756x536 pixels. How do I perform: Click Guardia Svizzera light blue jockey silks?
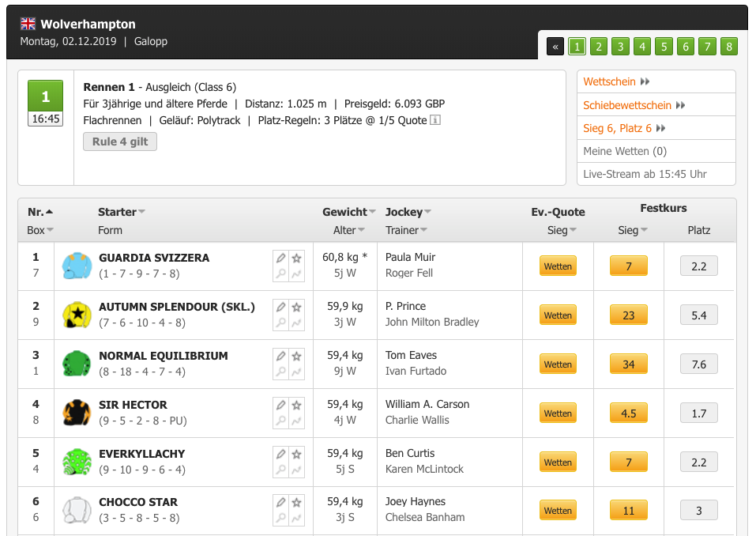pyautogui.click(x=77, y=266)
